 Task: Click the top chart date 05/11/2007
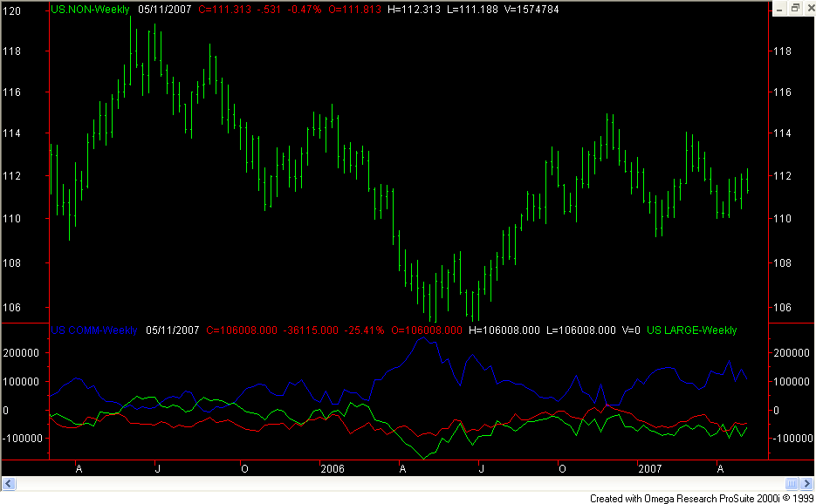pos(164,10)
